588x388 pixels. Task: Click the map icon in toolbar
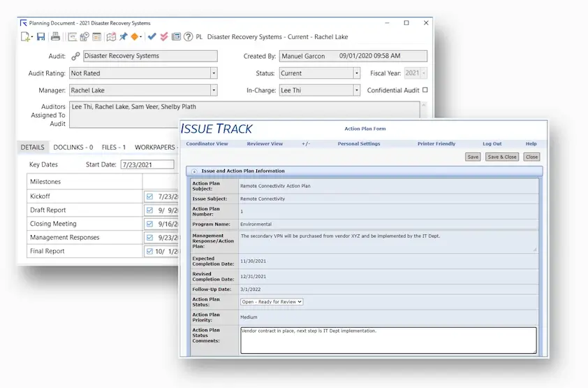click(x=111, y=37)
